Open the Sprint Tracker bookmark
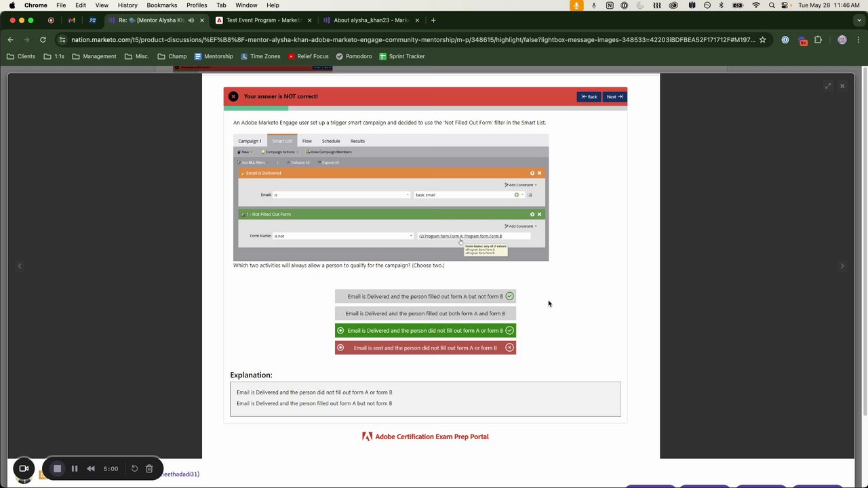This screenshot has width=868, height=488. tap(402, 56)
